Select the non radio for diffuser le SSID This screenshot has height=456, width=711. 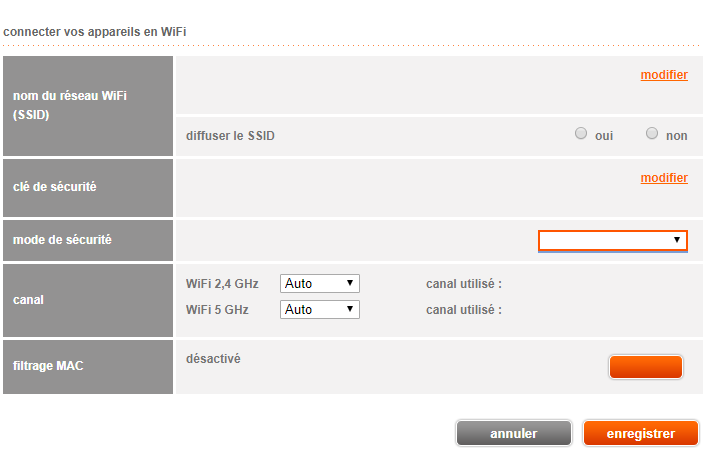click(x=652, y=134)
